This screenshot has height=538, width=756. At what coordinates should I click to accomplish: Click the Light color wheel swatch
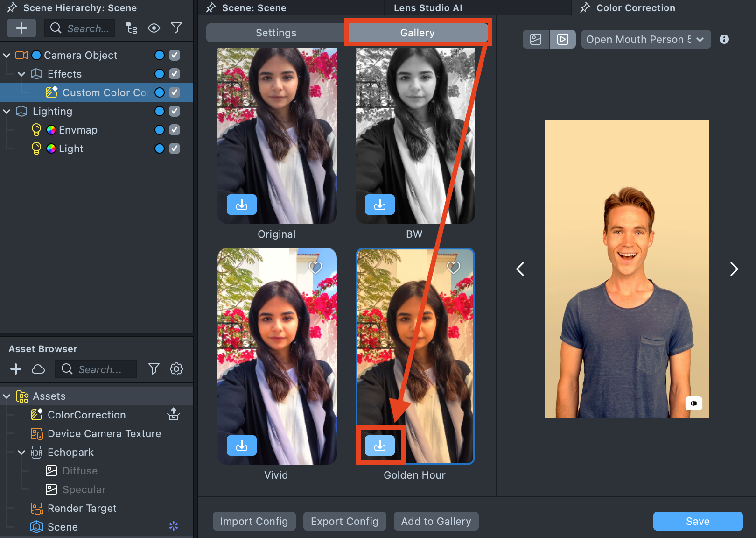pyautogui.click(x=51, y=149)
